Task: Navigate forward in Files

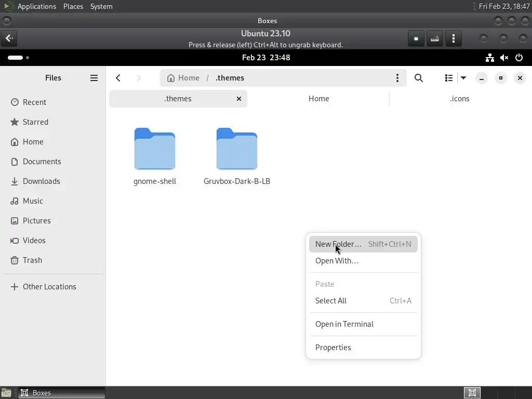Action: coord(138,78)
